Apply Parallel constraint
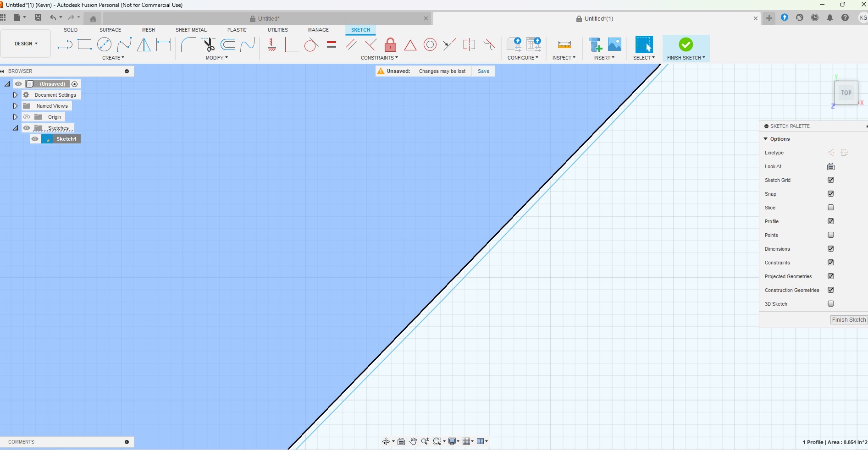Image resolution: width=868 pixels, height=450 pixels. 351,44
